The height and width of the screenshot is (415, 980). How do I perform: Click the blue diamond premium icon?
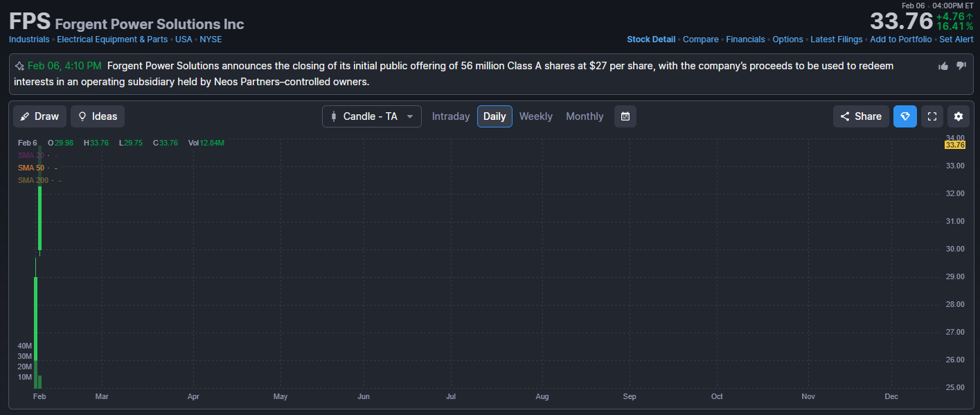pos(905,116)
